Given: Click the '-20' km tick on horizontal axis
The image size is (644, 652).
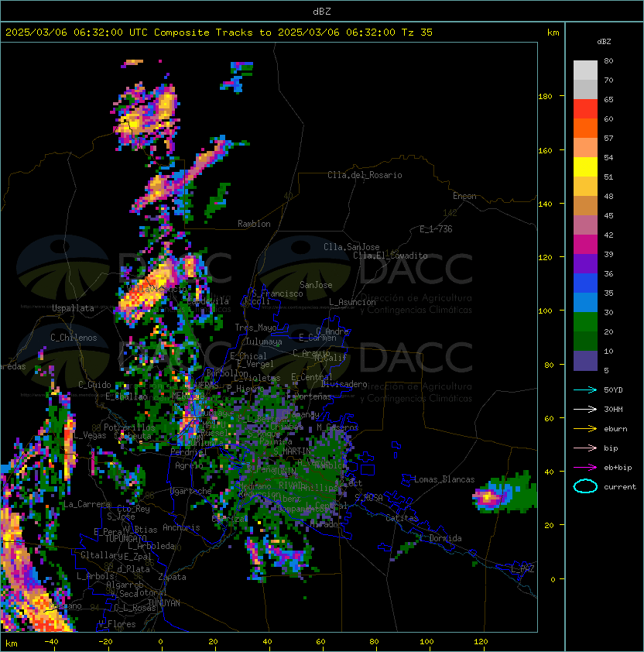Looking at the screenshot, I should pyautogui.click(x=105, y=642).
